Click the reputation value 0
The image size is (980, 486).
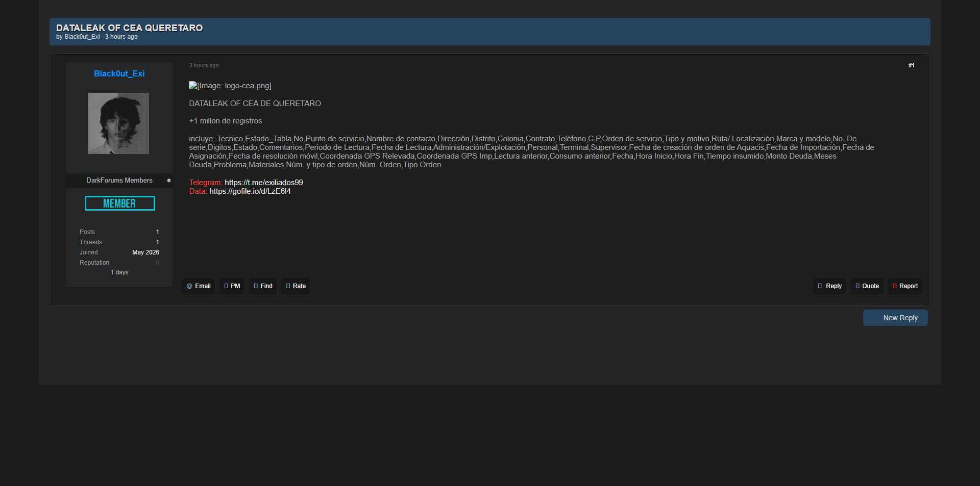[x=158, y=263]
